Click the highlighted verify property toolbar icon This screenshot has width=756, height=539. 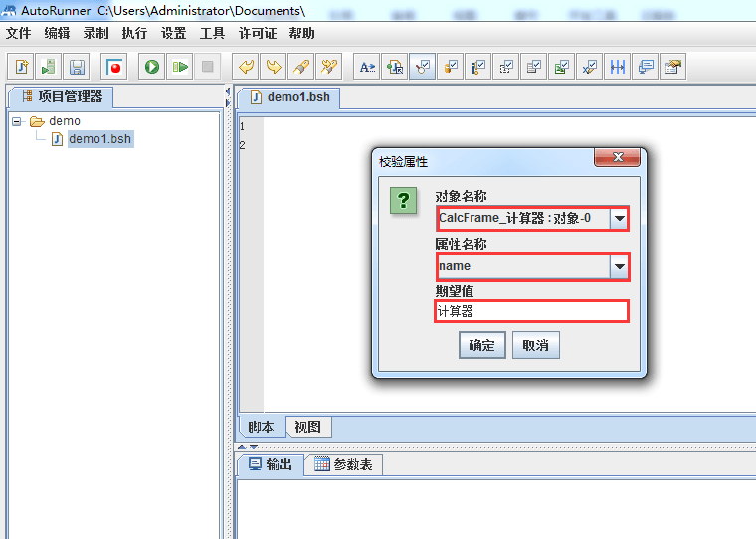(x=423, y=67)
